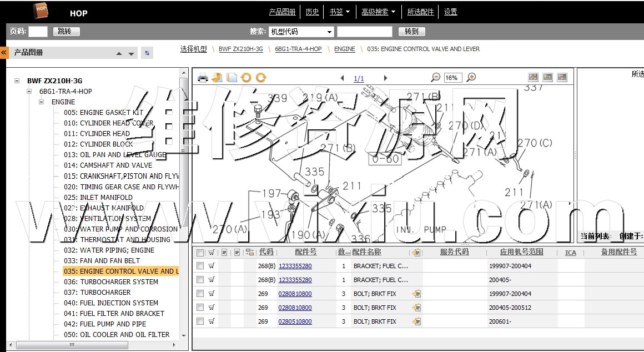Open part number link 1233355280 in the first row
Image resolution: width=644 pixels, height=352 pixels.
[295, 266]
